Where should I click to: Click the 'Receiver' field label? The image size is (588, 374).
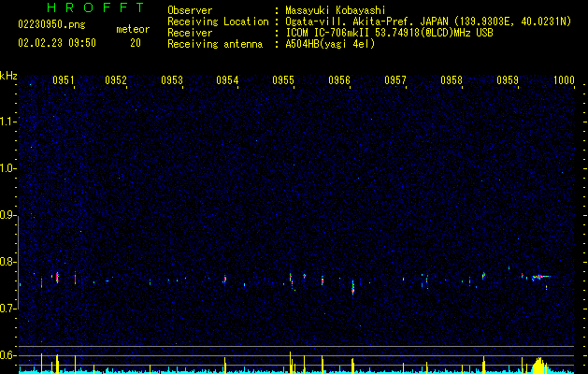point(190,33)
